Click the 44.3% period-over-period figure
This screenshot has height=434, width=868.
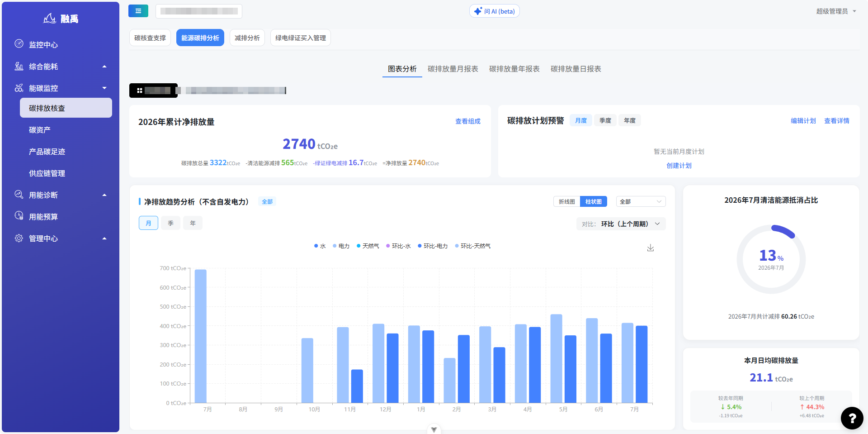(812, 407)
